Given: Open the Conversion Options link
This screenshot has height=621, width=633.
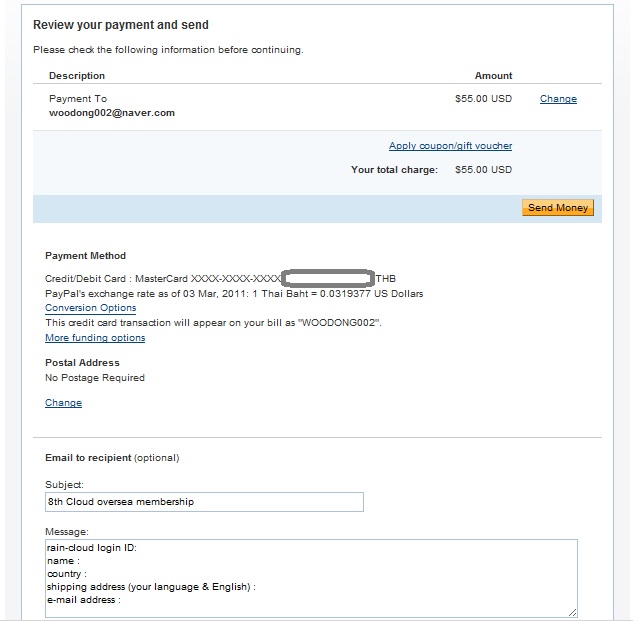Looking at the screenshot, I should tap(90, 308).
